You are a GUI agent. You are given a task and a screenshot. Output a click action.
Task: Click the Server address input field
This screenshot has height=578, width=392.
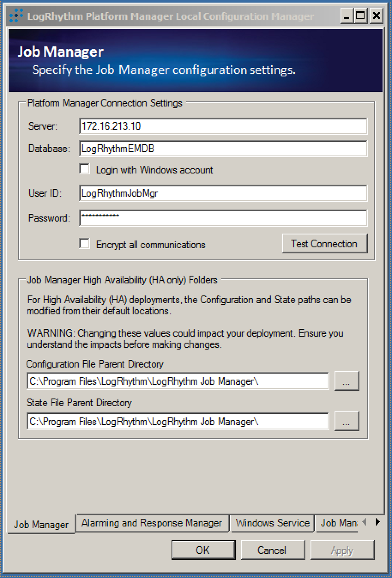coord(223,126)
